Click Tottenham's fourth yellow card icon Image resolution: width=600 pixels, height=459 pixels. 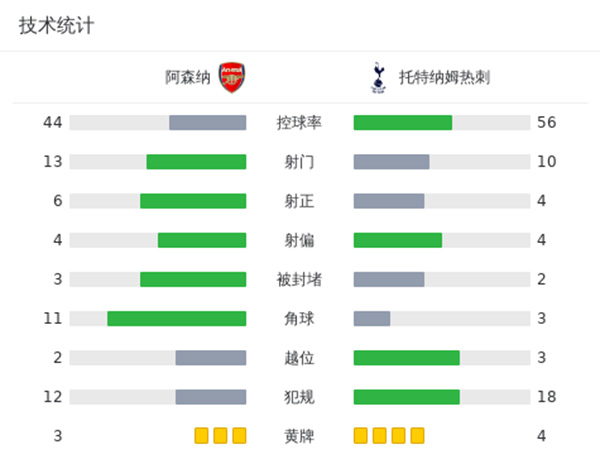click(x=417, y=435)
